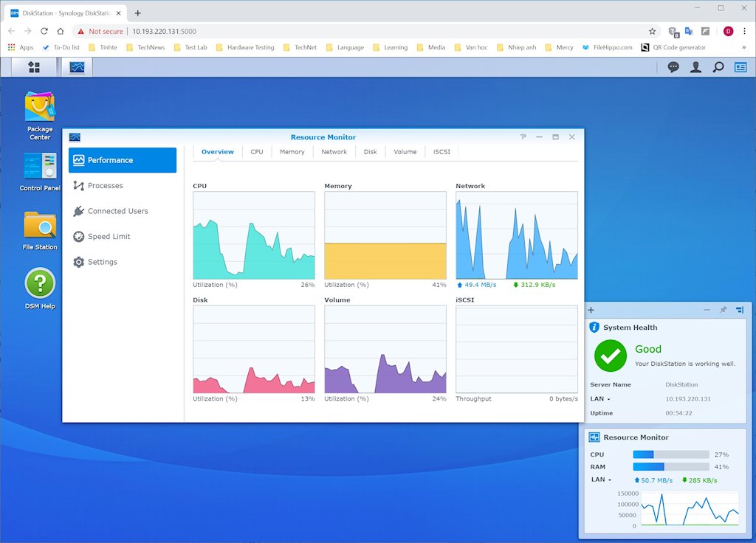
Task: Click the Network graph in Overview
Action: pos(516,235)
